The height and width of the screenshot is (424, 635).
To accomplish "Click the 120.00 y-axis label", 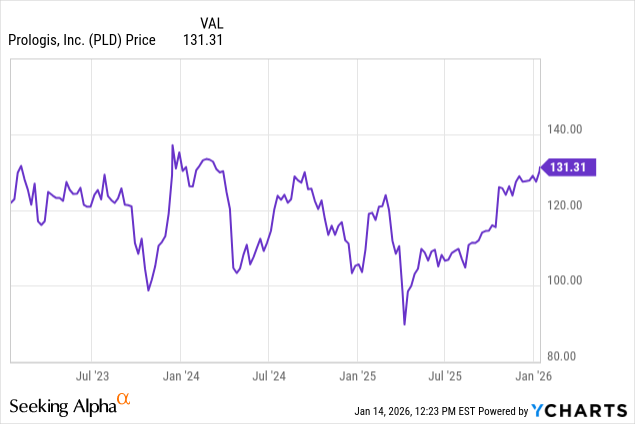I will coord(565,204).
